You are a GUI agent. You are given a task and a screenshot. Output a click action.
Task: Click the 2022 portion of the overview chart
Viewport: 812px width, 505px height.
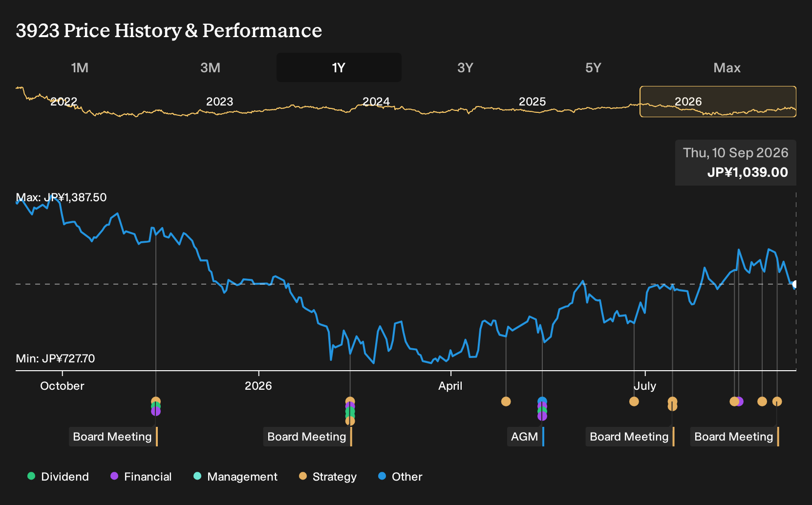tap(64, 102)
